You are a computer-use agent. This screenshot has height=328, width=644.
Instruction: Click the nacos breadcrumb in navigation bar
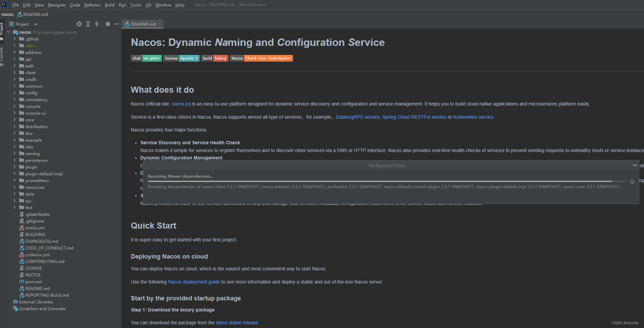[x=7, y=14]
